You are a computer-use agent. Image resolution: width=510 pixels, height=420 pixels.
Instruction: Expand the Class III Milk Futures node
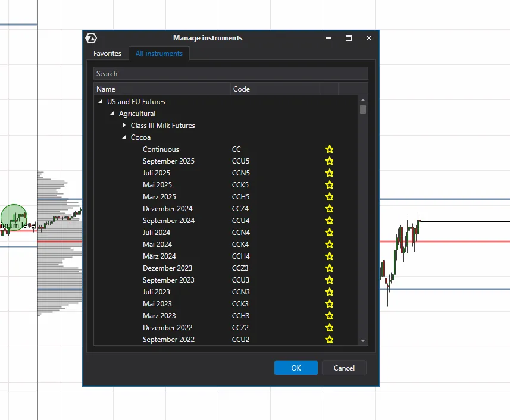coord(124,126)
